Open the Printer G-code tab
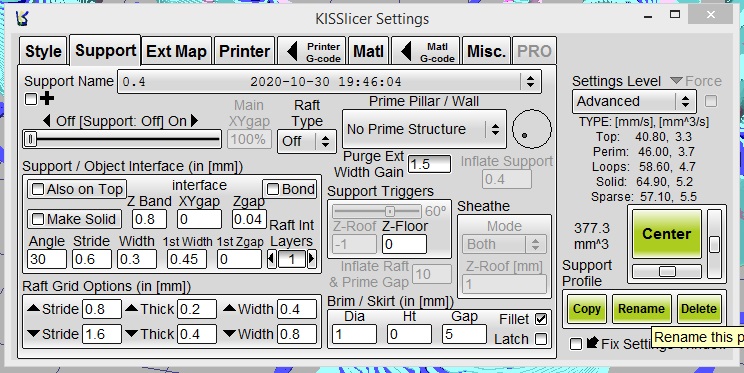744x373 pixels. 311,51
